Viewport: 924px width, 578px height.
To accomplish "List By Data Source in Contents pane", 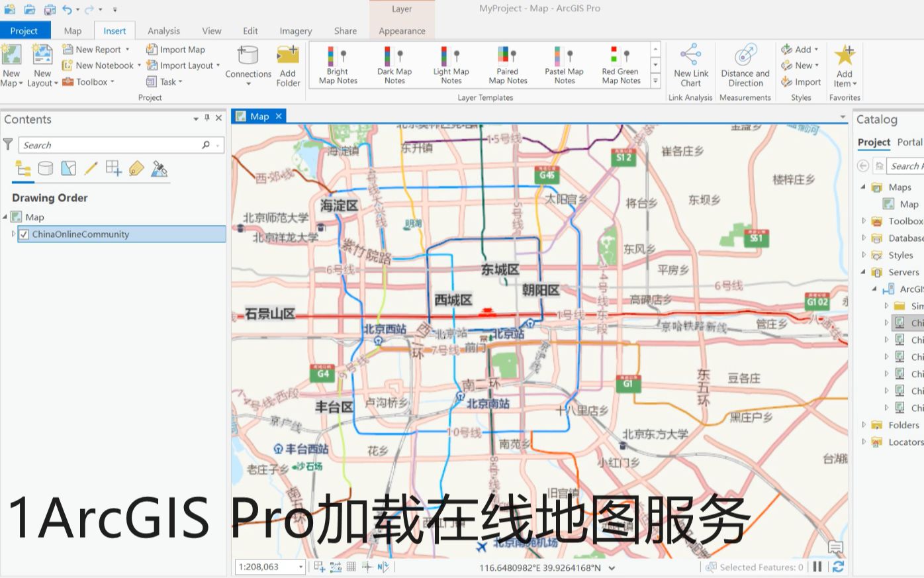I will pyautogui.click(x=46, y=168).
